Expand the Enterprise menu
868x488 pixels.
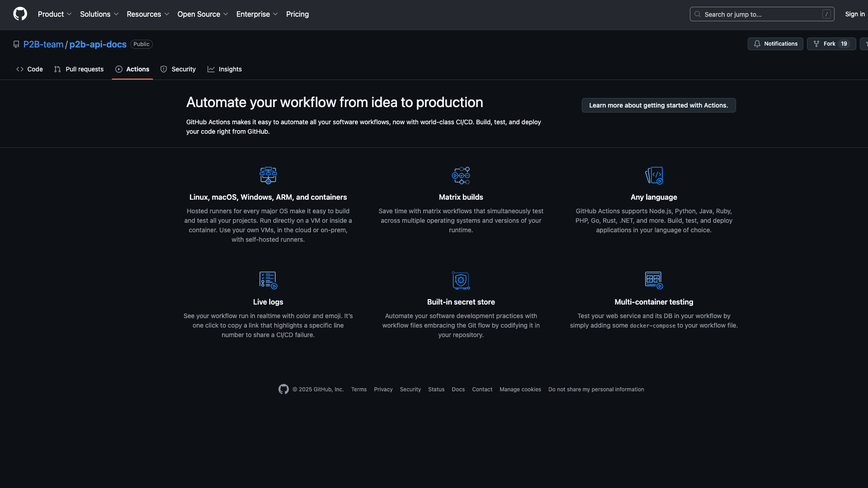[257, 14]
